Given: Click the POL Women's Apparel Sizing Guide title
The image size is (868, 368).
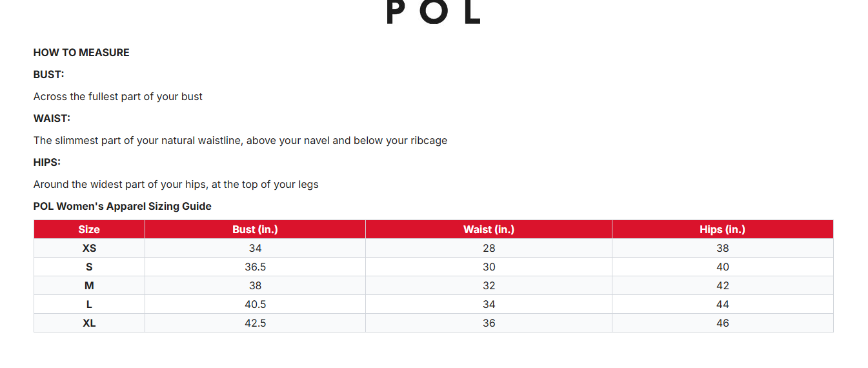Looking at the screenshot, I should pyautogui.click(x=123, y=207).
